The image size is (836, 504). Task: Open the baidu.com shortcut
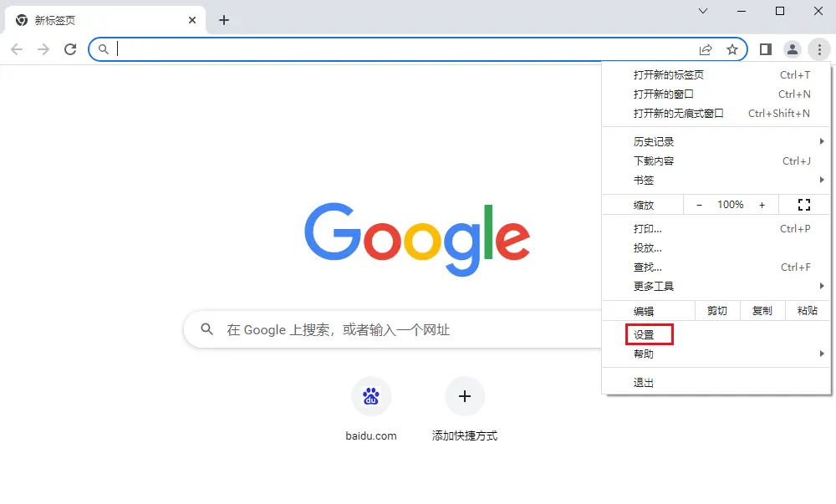371,410
